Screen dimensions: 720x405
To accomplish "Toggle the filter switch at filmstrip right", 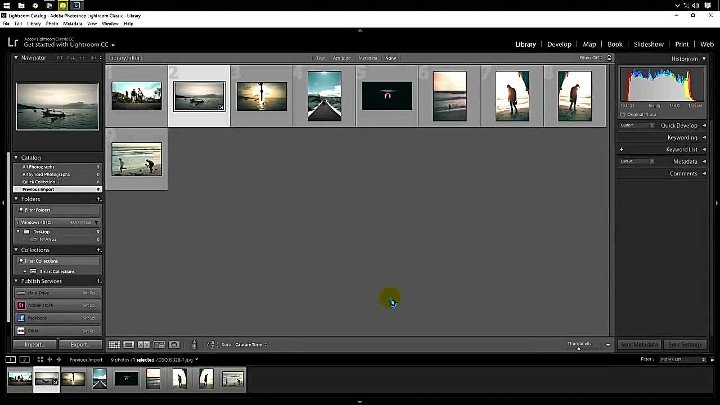I will tap(712, 360).
